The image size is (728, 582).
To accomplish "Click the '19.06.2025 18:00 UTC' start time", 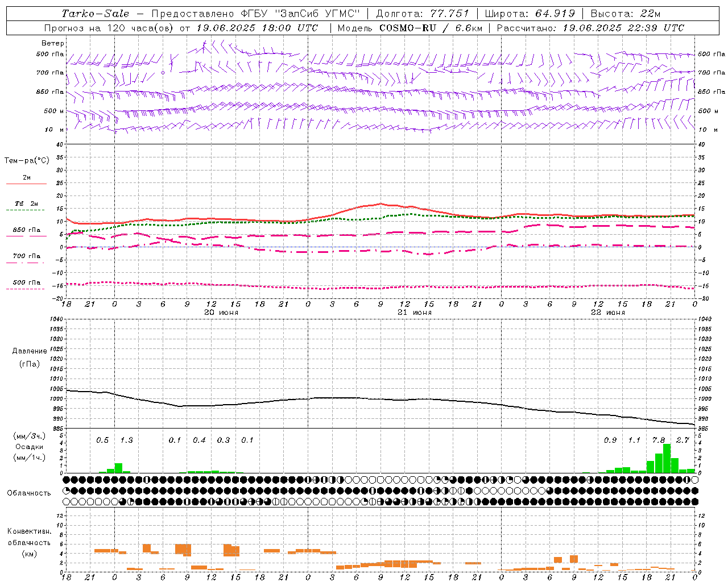I will click(257, 28).
